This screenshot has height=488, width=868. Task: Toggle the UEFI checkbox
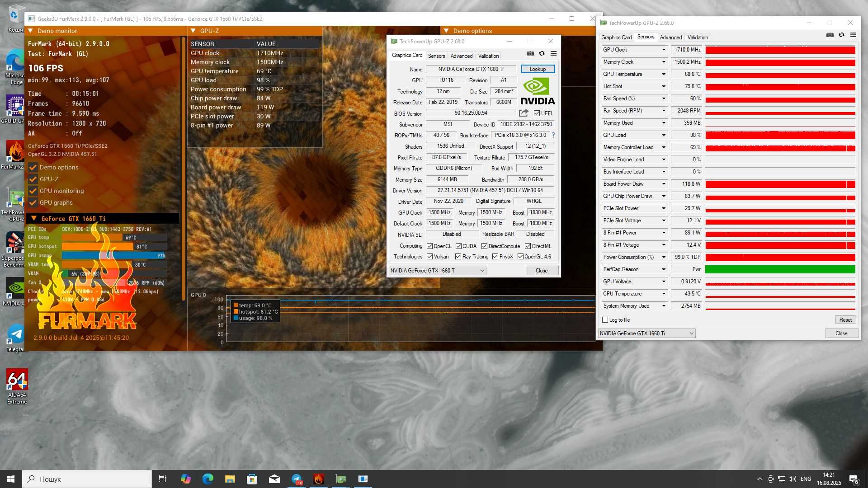(x=537, y=113)
